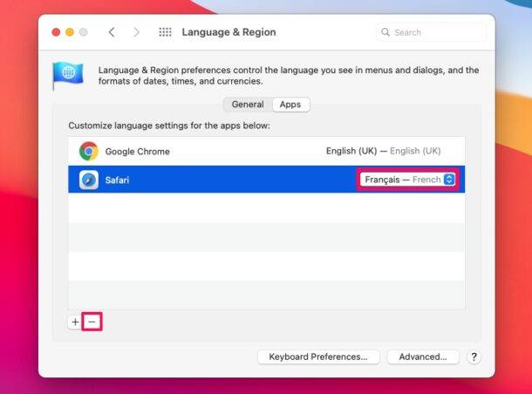The width and height of the screenshot is (532, 394).
Task: Open Advanced… settings
Action: point(423,357)
